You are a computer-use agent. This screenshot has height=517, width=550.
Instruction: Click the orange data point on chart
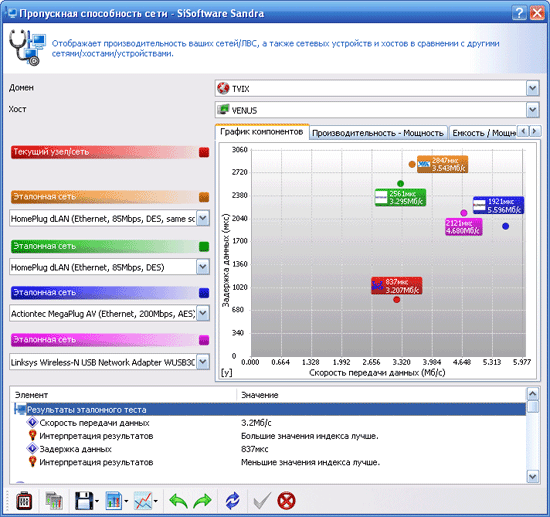coord(412,164)
